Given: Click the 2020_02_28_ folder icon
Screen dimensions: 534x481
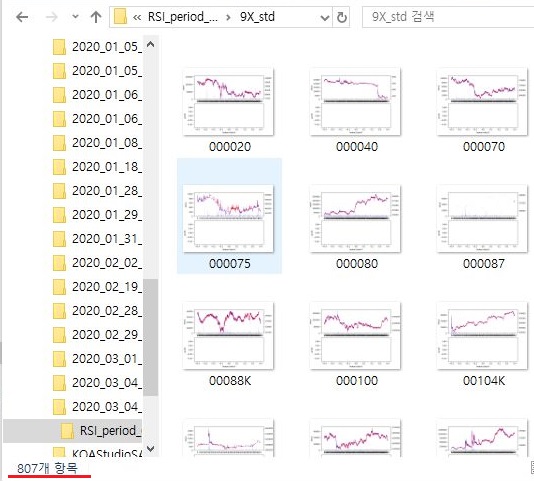Looking at the screenshot, I should (59, 311).
